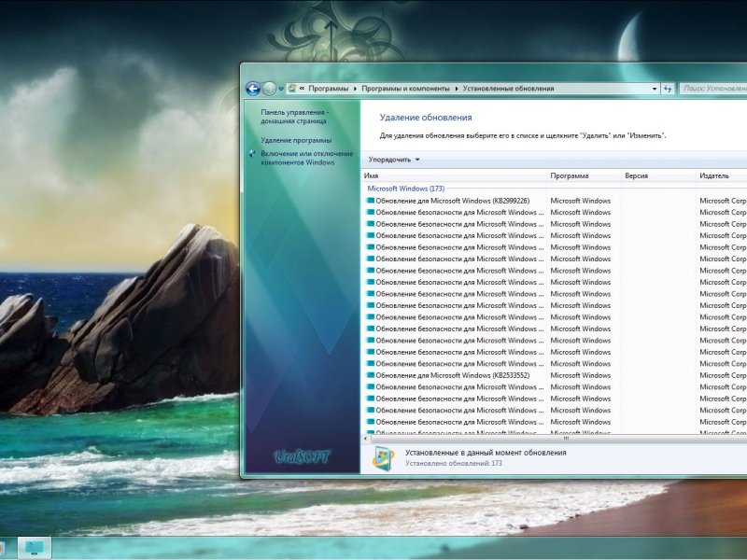The width and height of the screenshot is (747, 560).
Task: Sort by the Имя column header
Action: 455,175
